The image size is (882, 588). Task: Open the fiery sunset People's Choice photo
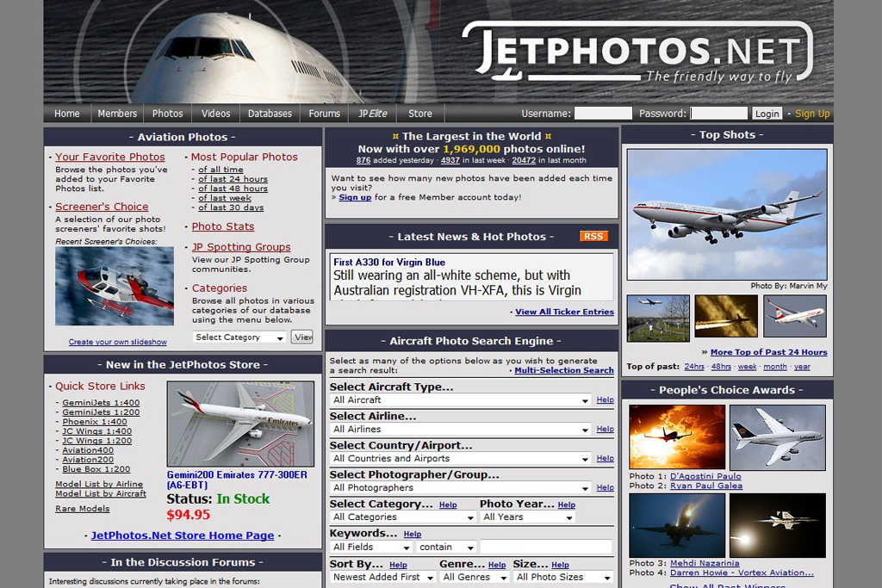[677, 436]
